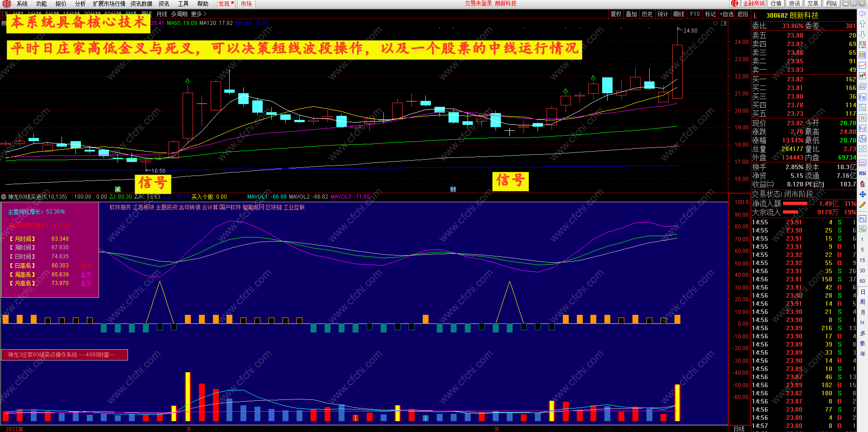Toggle the side panel icon above price axis
This screenshot has height=432, width=868.
pos(724,23)
